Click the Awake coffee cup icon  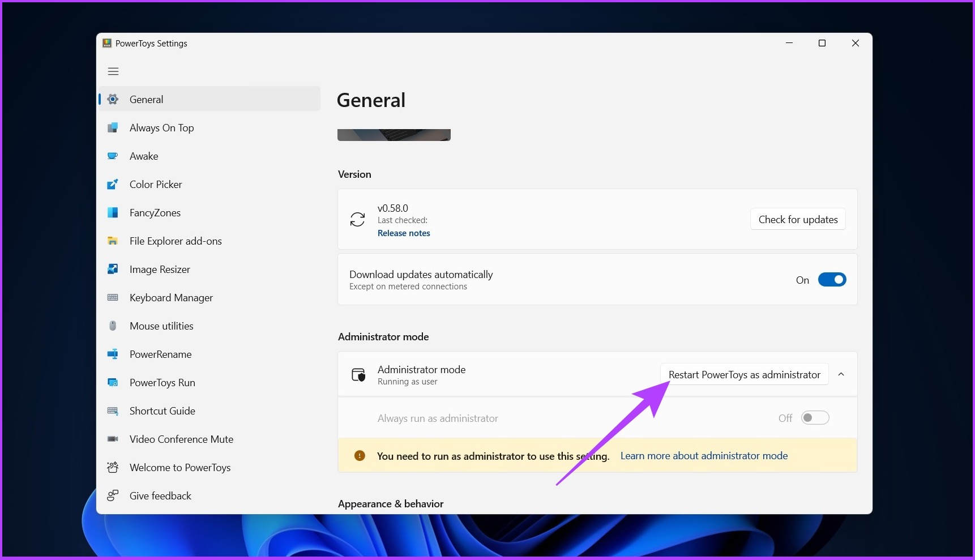[113, 156]
